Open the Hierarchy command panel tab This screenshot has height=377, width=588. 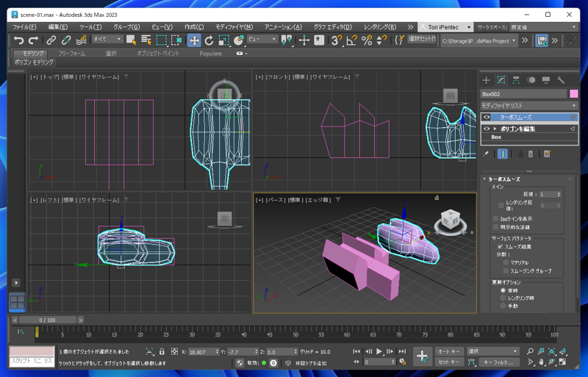(516, 80)
